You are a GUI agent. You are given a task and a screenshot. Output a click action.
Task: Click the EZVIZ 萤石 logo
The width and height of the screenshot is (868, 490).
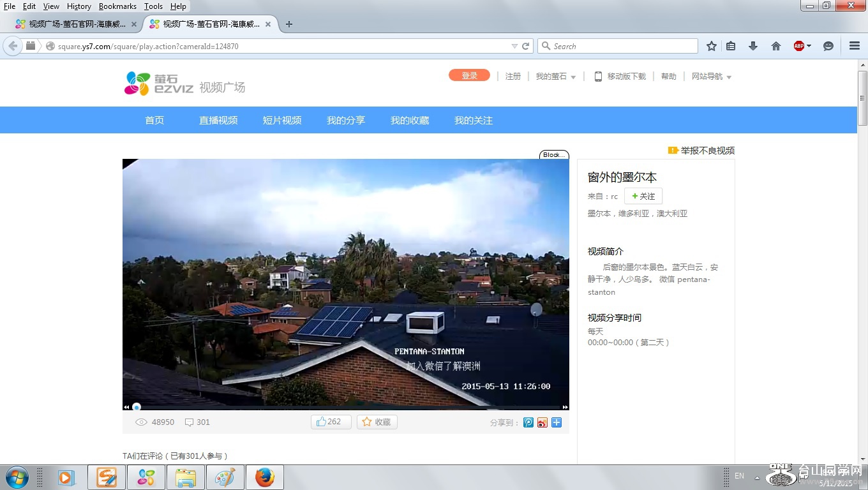159,84
